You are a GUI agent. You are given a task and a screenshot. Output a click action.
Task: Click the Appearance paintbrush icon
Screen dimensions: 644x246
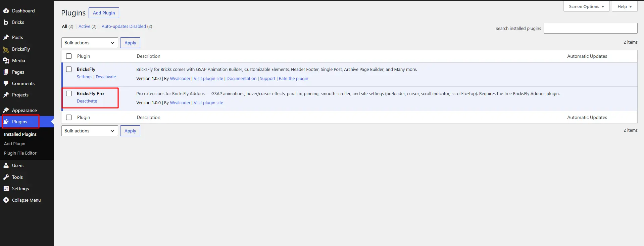(x=6, y=110)
